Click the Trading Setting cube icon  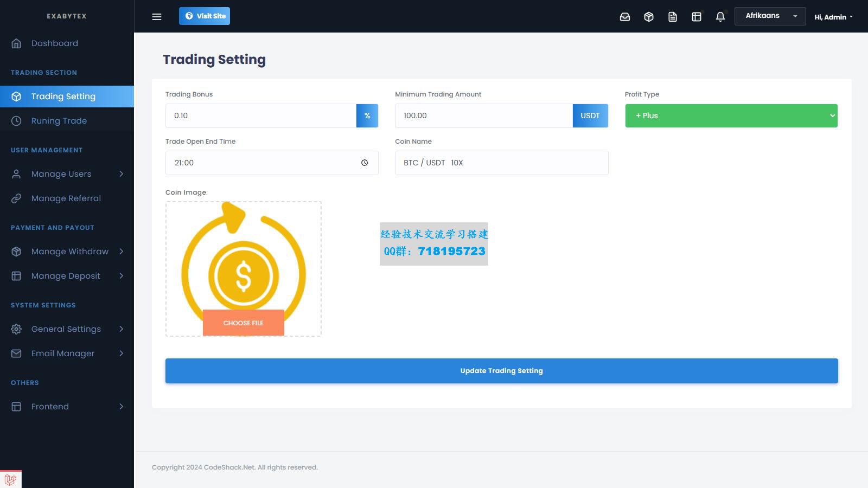point(16,97)
